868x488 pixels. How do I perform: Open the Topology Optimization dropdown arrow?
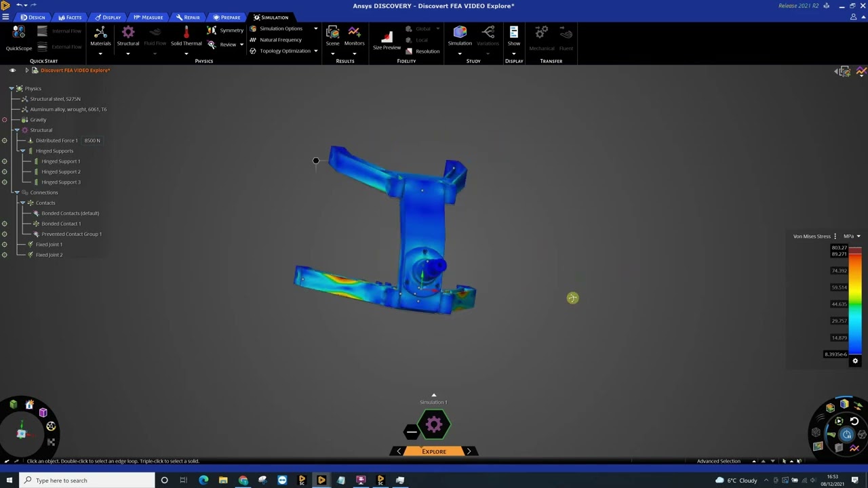(315, 51)
